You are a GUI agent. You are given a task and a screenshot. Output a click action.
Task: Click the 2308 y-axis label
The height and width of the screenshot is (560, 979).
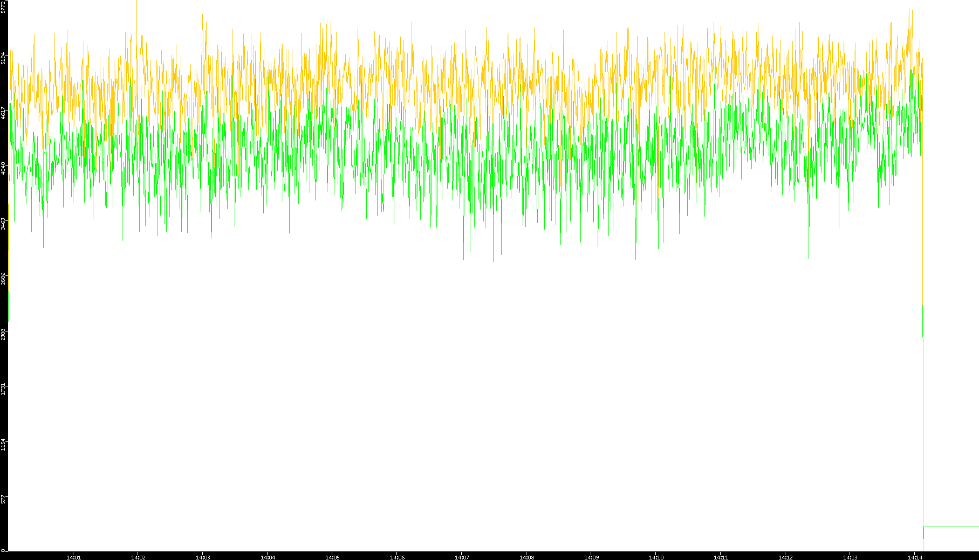pyautogui.click(x=3, y=334)
